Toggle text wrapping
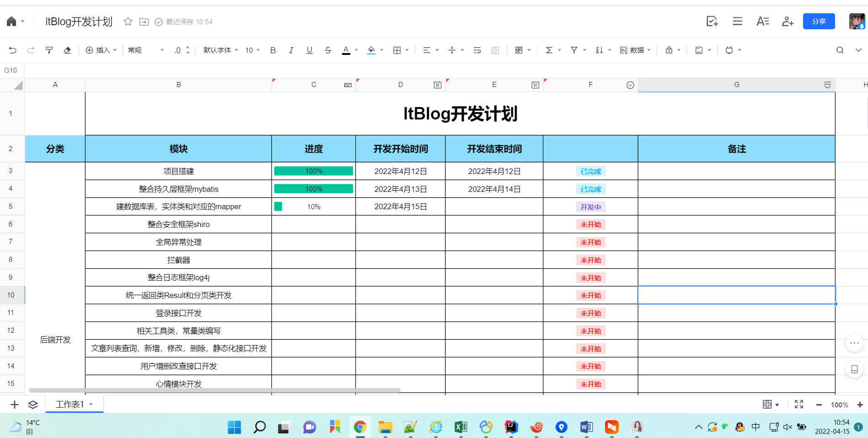Screen dimensions: 868x438 click(x=477, y=50)
